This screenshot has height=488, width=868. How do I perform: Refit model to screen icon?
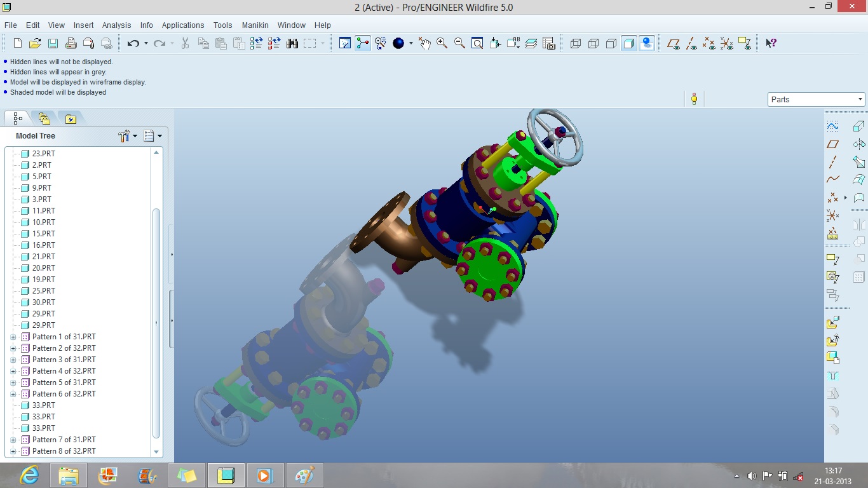coord(477,43)
